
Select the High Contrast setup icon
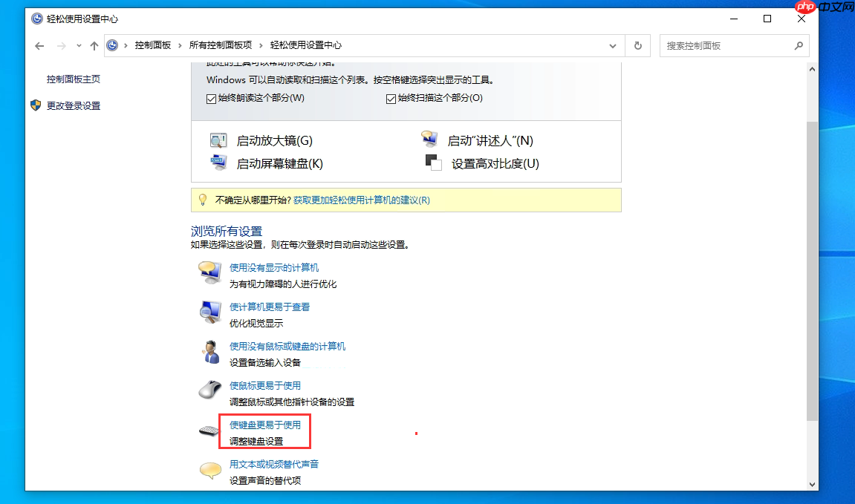click(x=432, y=162)
